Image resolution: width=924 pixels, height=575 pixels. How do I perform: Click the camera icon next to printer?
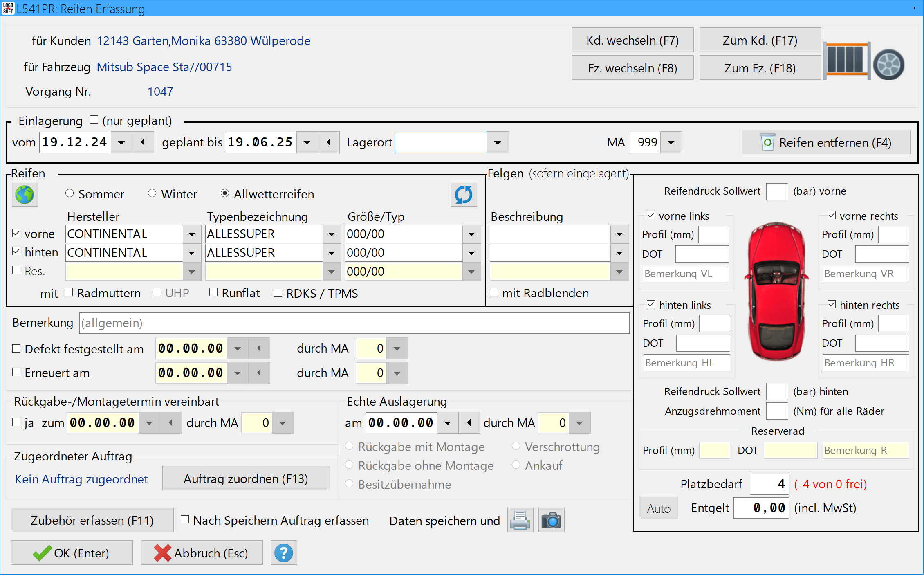(551, 520)
